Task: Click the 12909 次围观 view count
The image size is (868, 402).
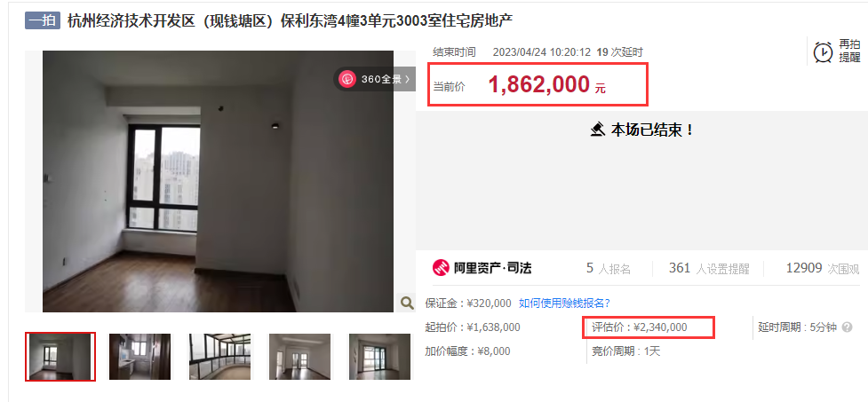Action: [x=823, y=269]
